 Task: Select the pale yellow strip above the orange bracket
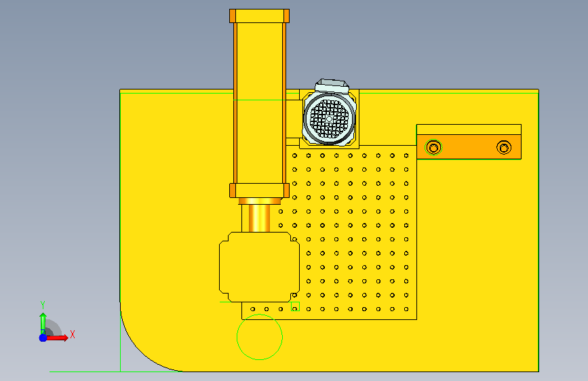(x=469, y=129)
